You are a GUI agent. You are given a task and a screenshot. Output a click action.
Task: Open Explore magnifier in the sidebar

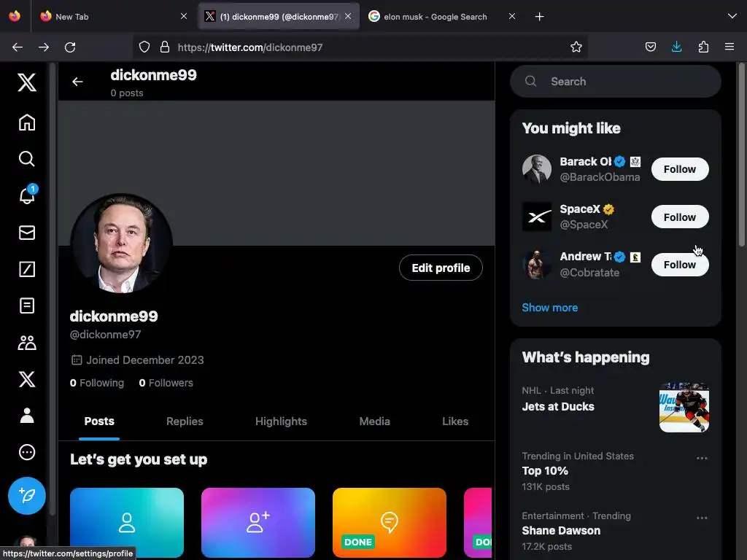point(27,158)
